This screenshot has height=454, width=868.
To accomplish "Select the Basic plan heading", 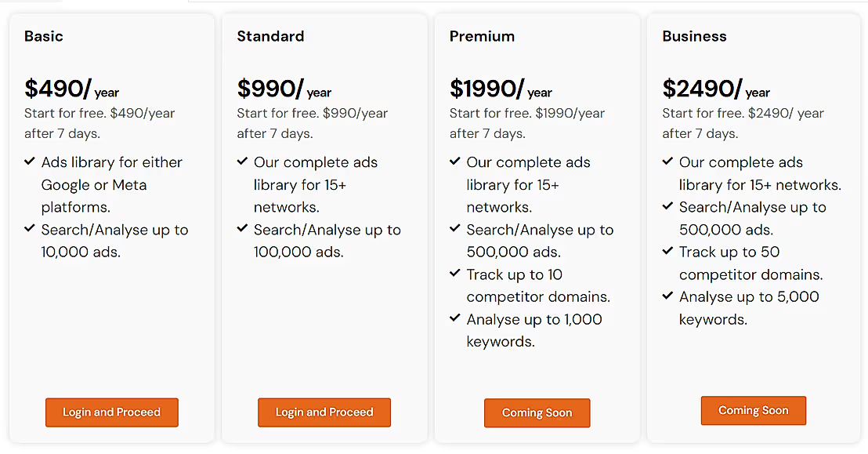I will pyautogui.click(x=44, y=36).
